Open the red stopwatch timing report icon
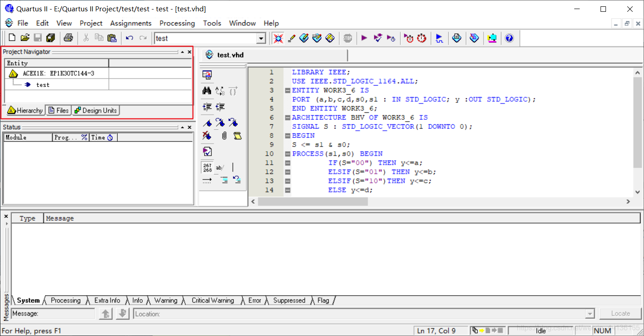Viewport: 644px width, 336px height. (x=422, y=38)
